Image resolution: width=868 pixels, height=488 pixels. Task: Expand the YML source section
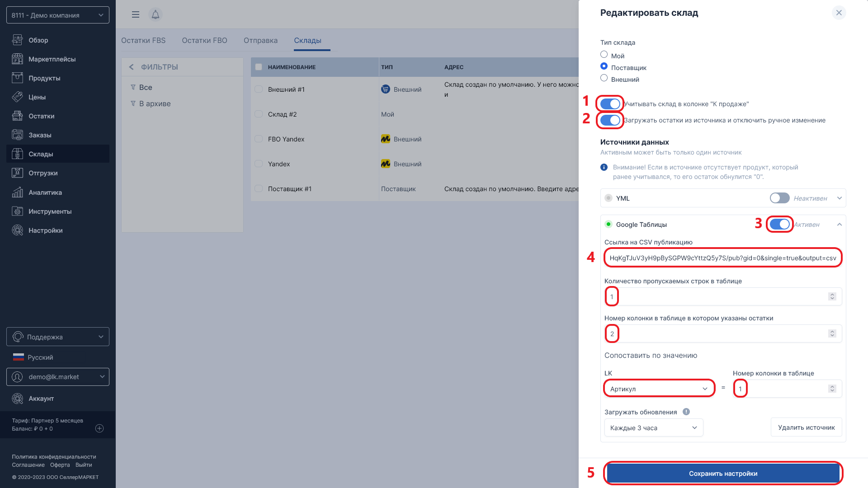tap(839, 198)
